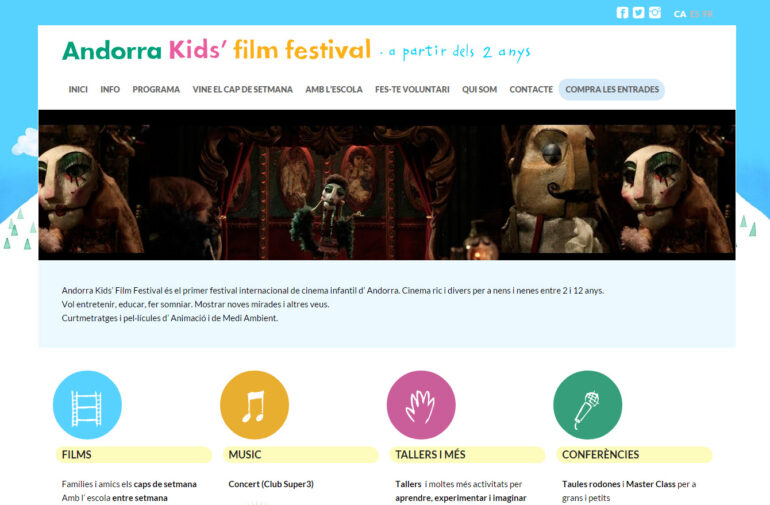Switch language to FR
The image size is (770, 505).
(x=707, y=14)
